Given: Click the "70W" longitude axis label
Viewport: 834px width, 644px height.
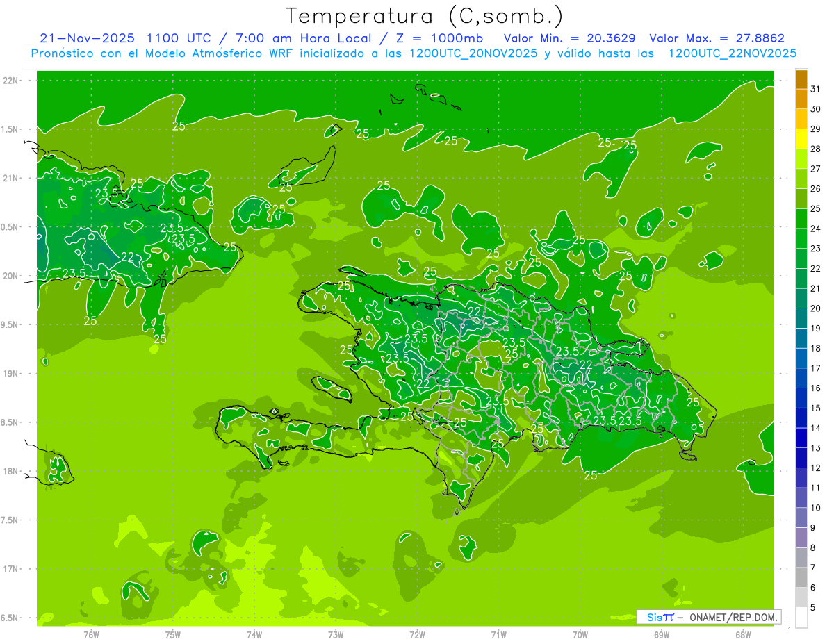Looking at the screenshot, I should tap(580, 634).
